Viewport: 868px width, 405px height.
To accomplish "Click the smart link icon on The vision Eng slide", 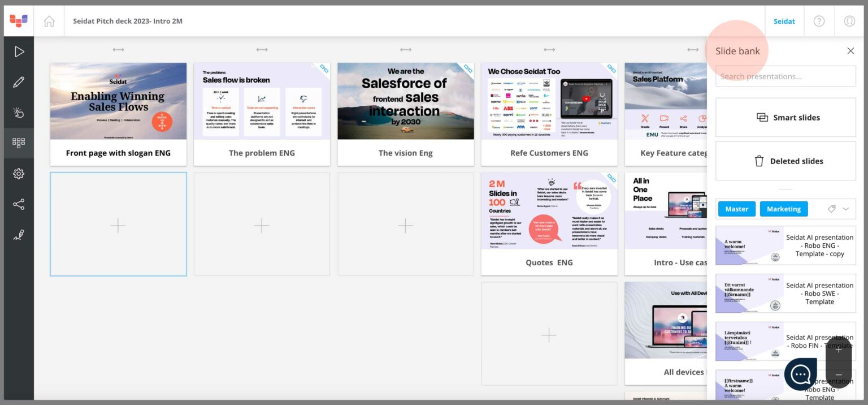I will click(468, 70).
